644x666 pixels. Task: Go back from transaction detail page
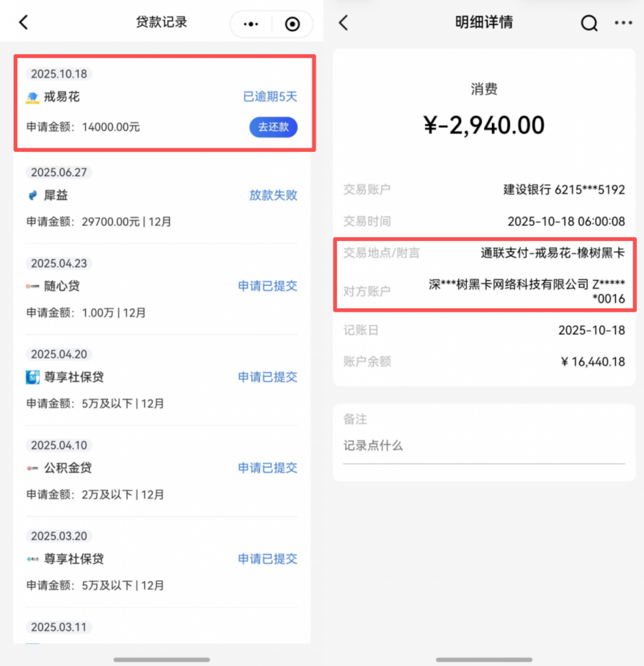coord(343,23)
